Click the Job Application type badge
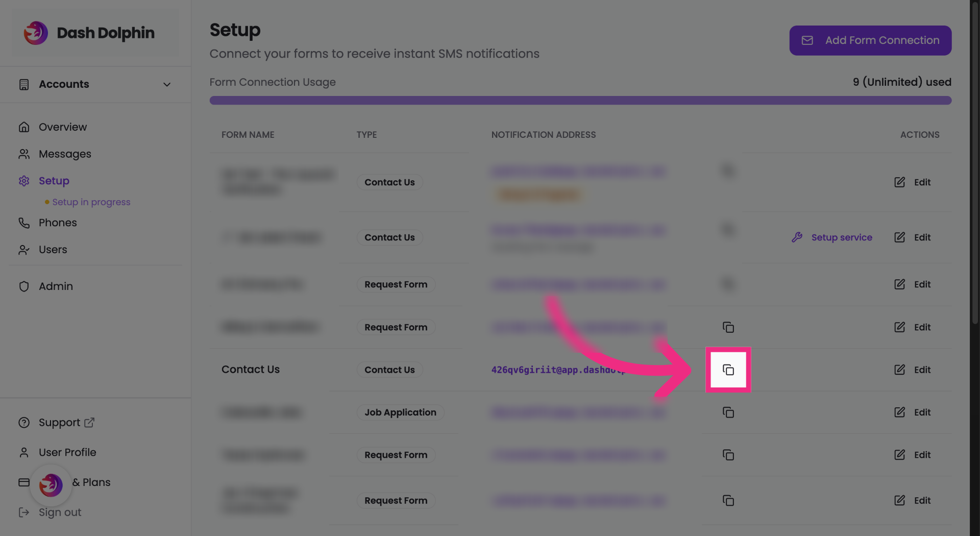 400,412
